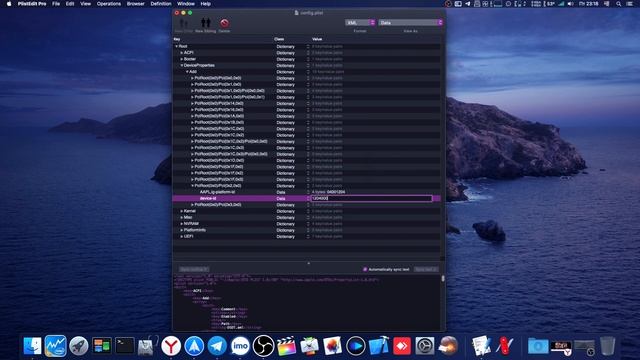Viewport: 640px width, 360px height.
Task: Open the File menu
Action: (56, 4)
